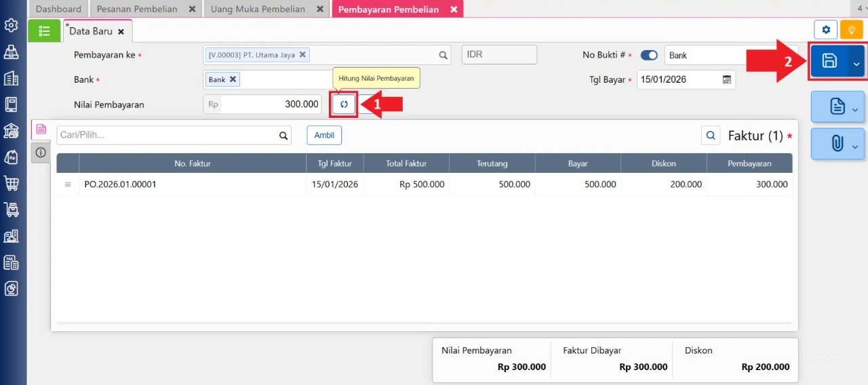Image resolution: width=868 pixels, height=385 pixels.
Task: Click the Tgl Bayar date field
Action: (686, 79)
